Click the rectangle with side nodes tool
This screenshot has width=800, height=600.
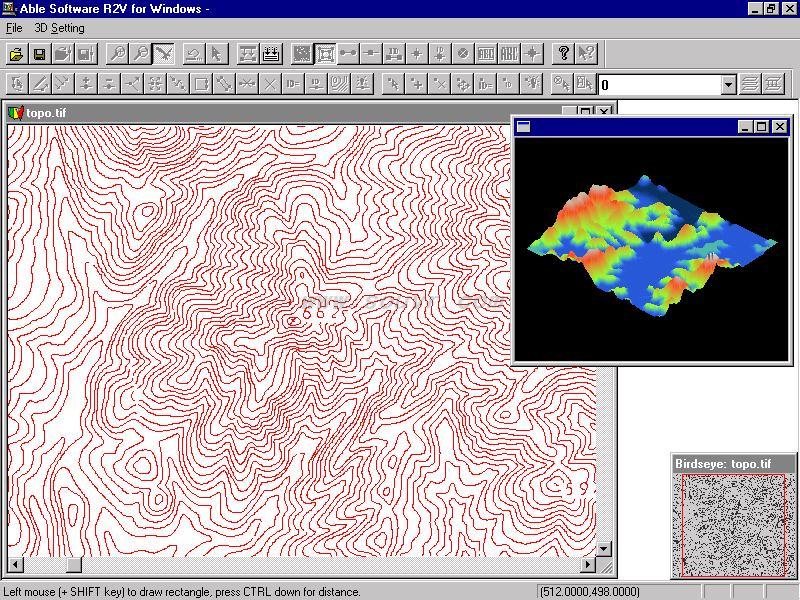201,84
